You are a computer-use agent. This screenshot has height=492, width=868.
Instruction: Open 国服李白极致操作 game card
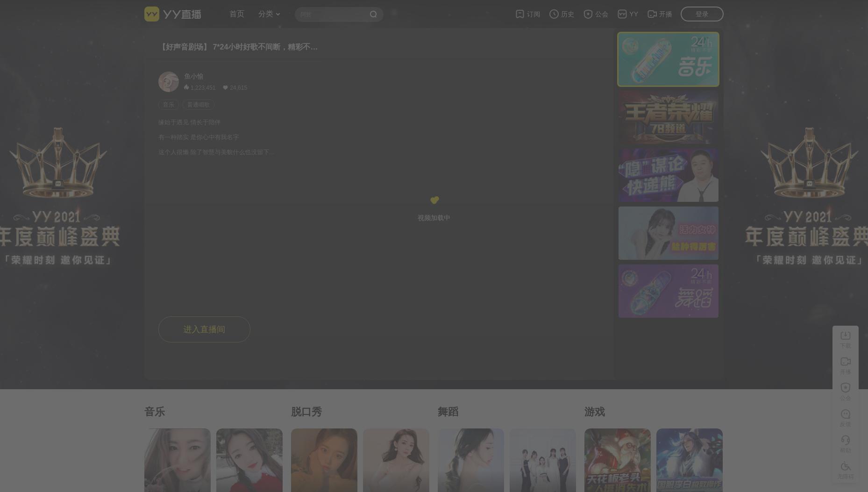coord(690,460)
